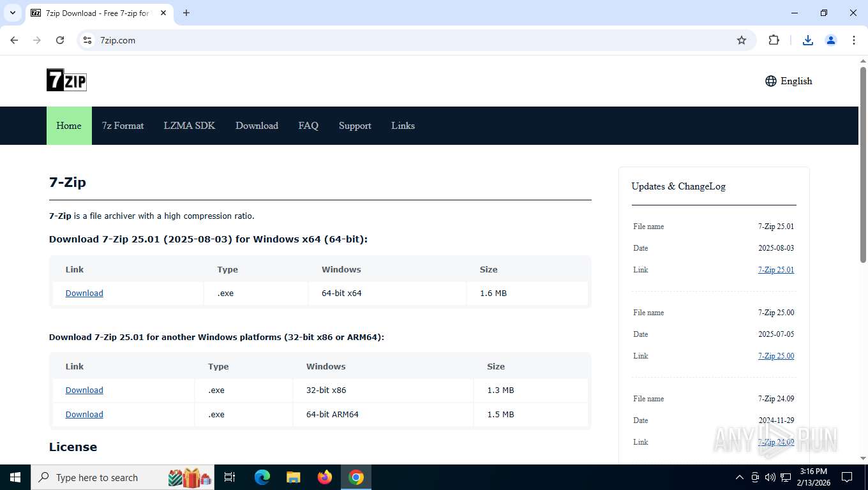Open File Explorer from taskbar

click(294, 477)
